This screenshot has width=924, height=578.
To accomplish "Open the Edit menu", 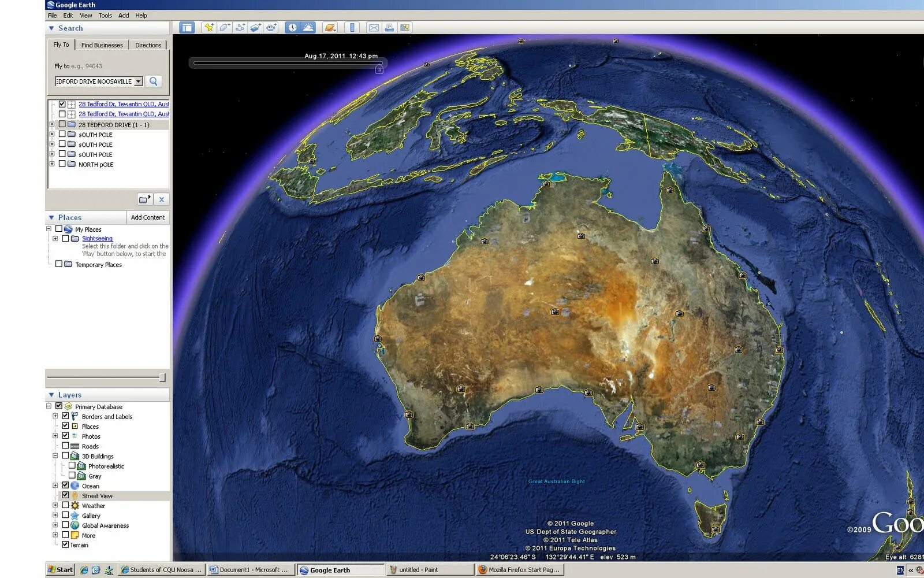I will tap(68, 16).
